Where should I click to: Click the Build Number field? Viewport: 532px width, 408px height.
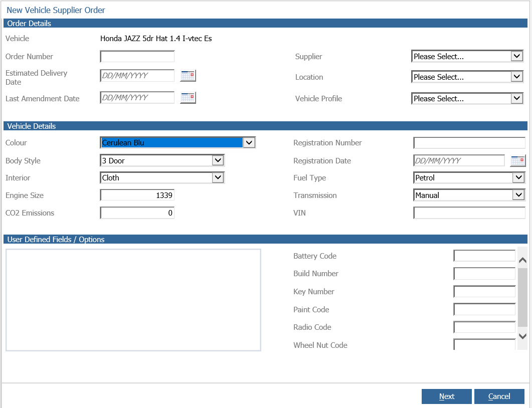484,273
